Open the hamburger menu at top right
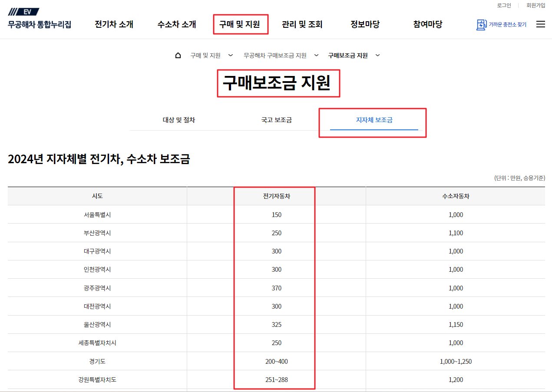 point(540,24)
